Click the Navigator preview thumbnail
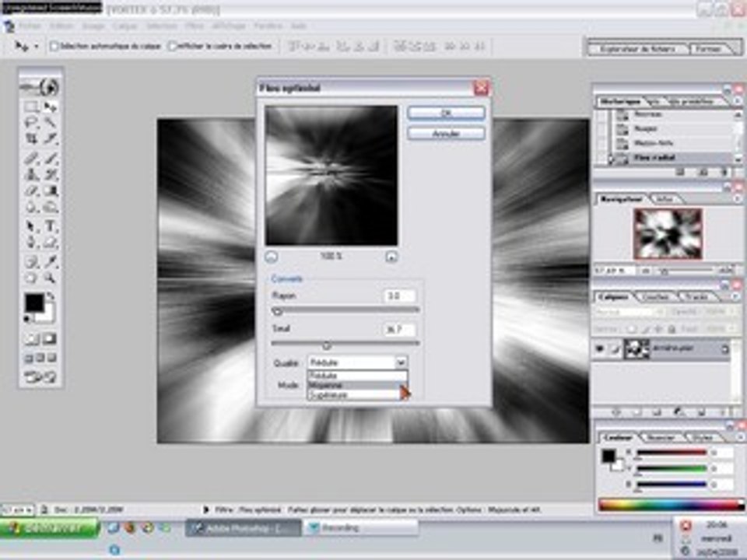This screenshot has height=560, width=747. click(x=668, y=234)
